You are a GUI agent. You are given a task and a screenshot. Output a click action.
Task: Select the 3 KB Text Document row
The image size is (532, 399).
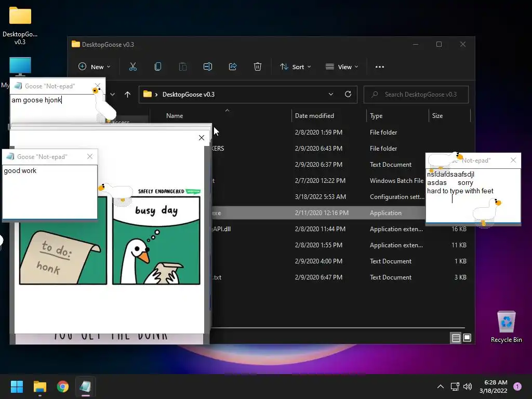341,277
